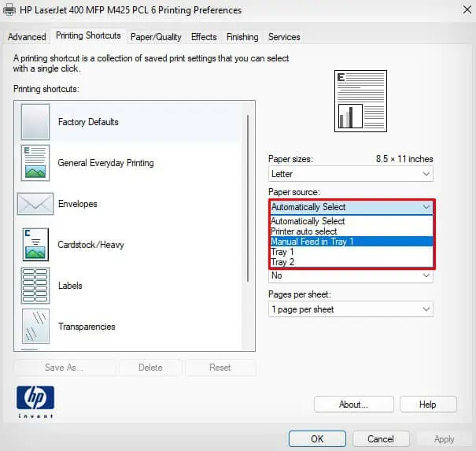Click the Cardstock/Heavy shortcut icon
This screenshot has width=476, height=451.
click(x=35, y=245)
